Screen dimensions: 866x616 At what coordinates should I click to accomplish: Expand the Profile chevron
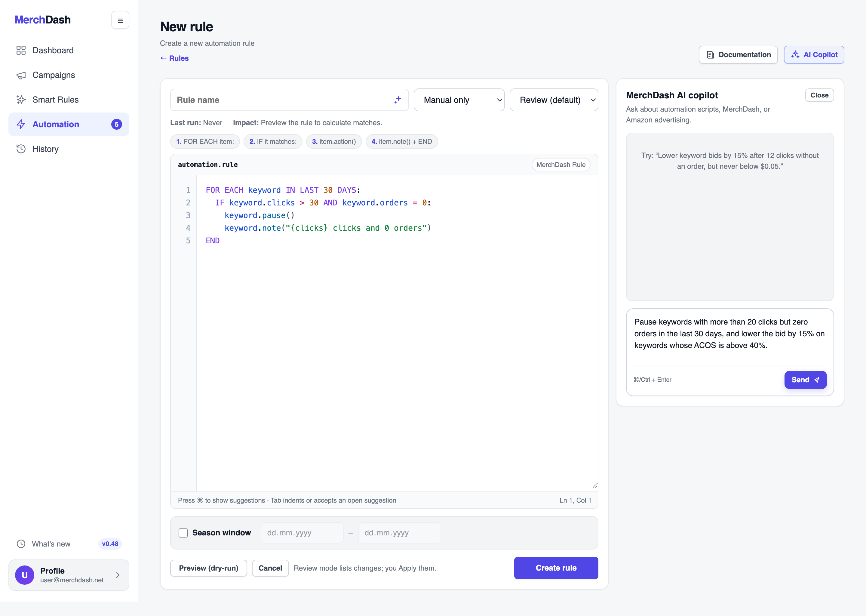(118, 575)
